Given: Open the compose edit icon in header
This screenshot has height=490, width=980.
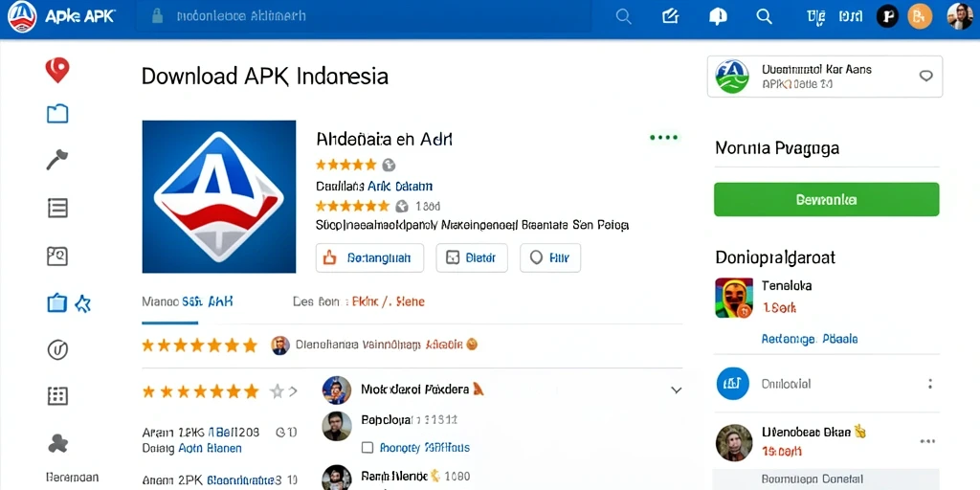Looking at the screenshot, I should click(x=671, y=16).
